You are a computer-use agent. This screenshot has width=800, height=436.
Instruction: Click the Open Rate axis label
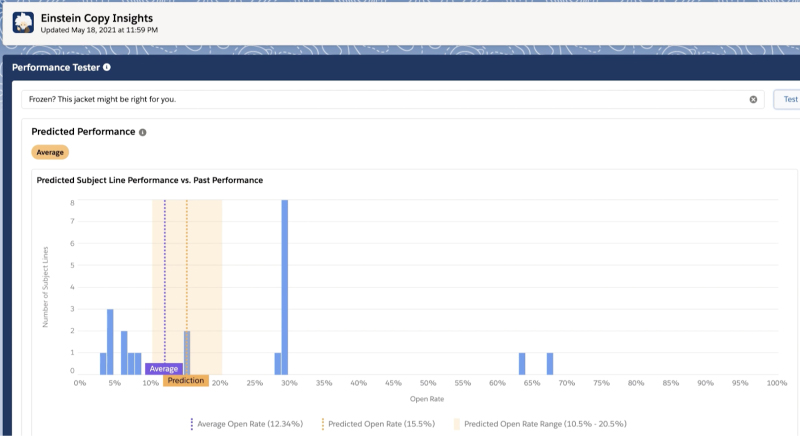(427, 399)
